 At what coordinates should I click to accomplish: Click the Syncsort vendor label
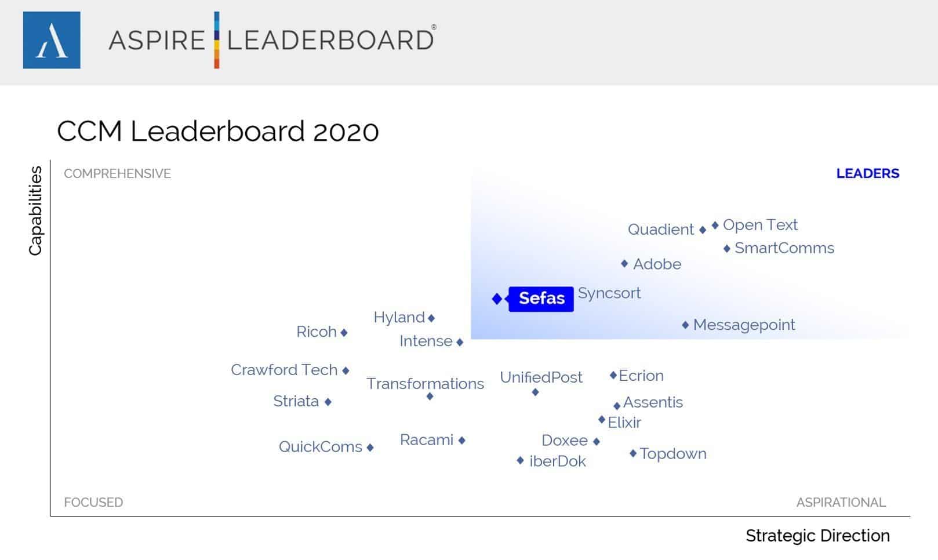tap(609, 293)
